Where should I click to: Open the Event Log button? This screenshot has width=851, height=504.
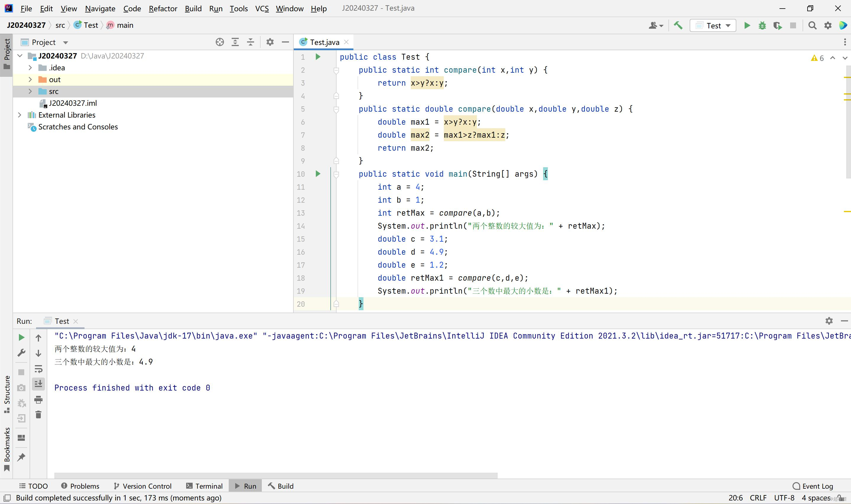point(813,486)
